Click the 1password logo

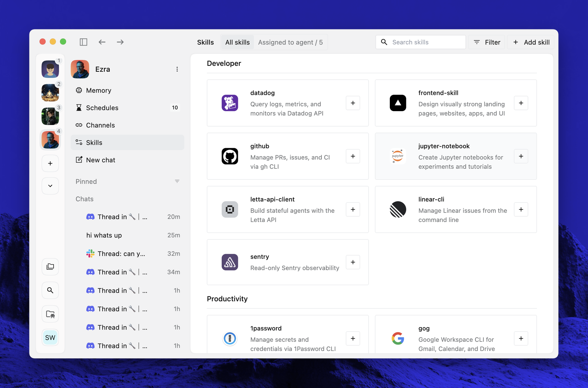tap(230, 338)
